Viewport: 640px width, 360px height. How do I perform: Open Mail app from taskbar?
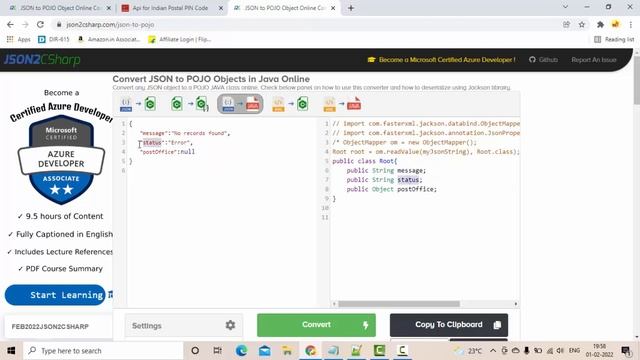tap(264, 351)
